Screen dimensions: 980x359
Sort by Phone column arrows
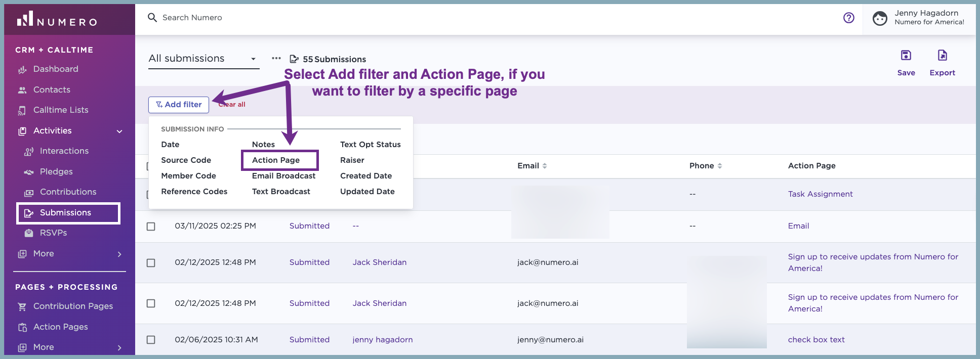pos(719,166)
